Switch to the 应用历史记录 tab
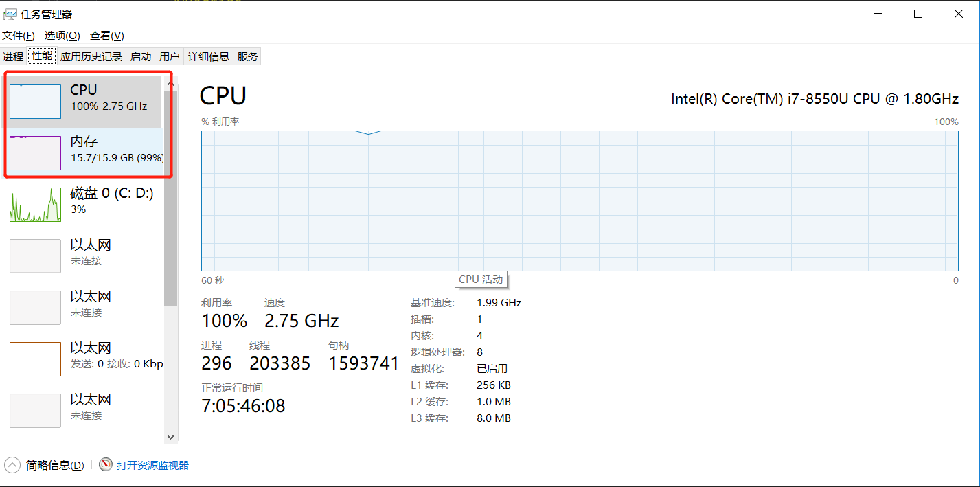 [x=91, y=56]
